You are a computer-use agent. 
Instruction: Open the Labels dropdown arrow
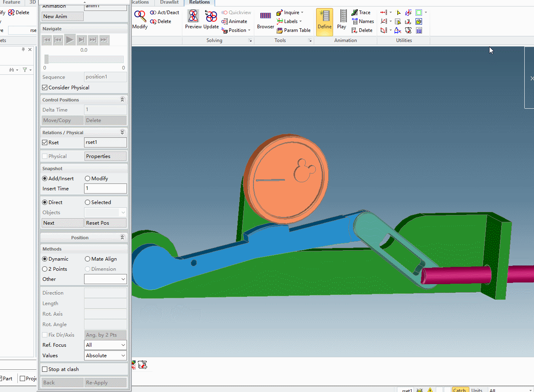tap(300, 21)
